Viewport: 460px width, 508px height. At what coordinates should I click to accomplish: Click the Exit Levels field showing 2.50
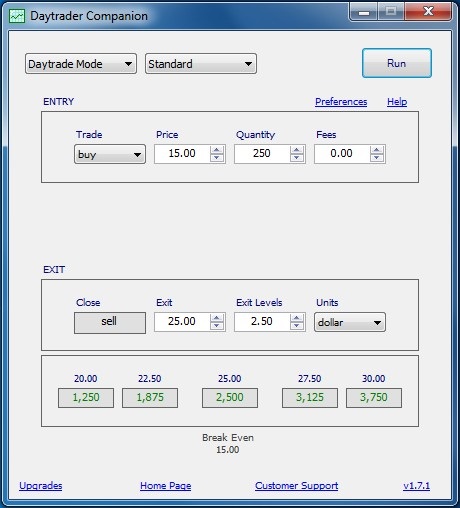pyautogui.click(x=262, y=322)
